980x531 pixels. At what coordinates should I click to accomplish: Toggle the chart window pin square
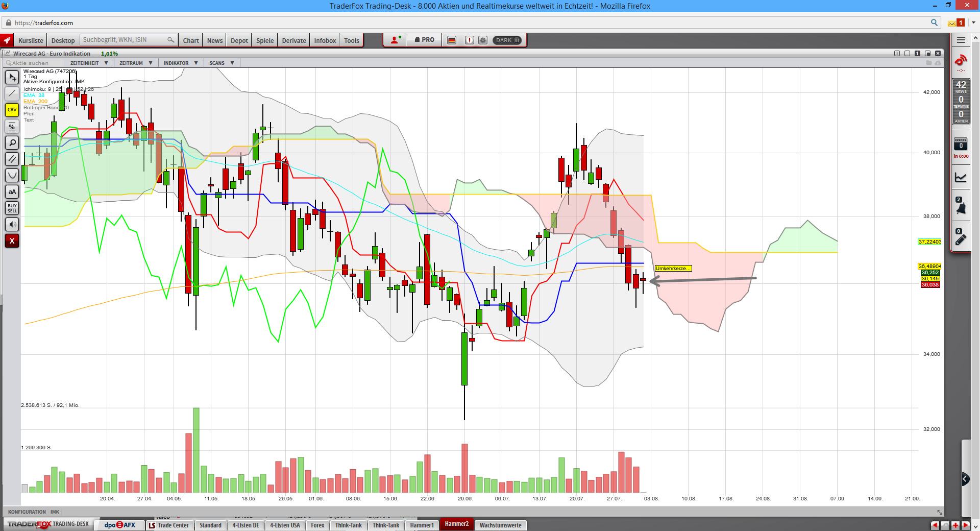907,53
